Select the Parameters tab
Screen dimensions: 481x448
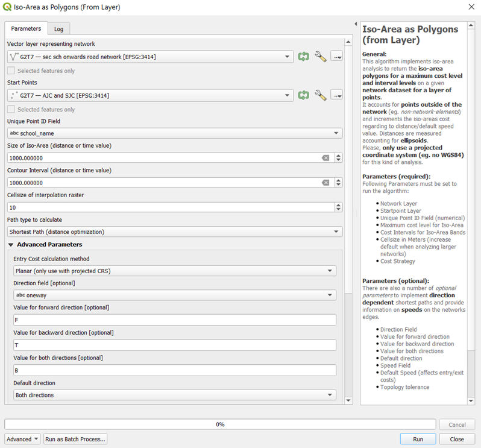coord(26,28)
